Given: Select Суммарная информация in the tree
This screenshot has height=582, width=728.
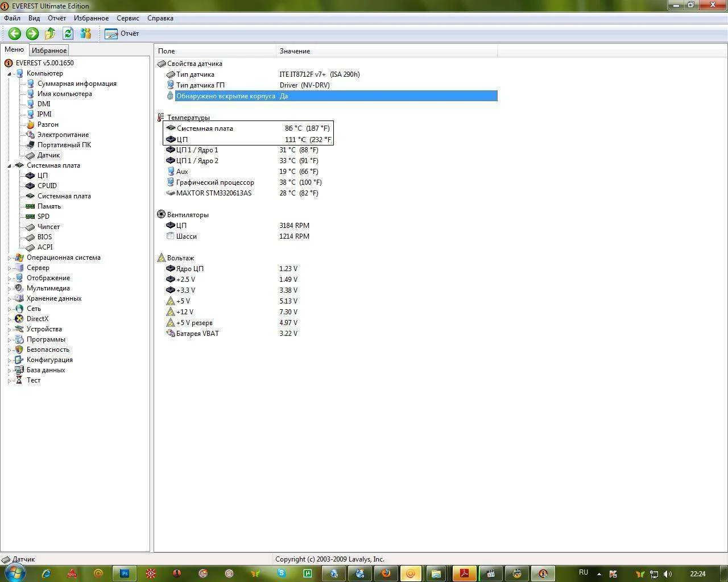Looking at the screenshot, I should pos(77,84).
